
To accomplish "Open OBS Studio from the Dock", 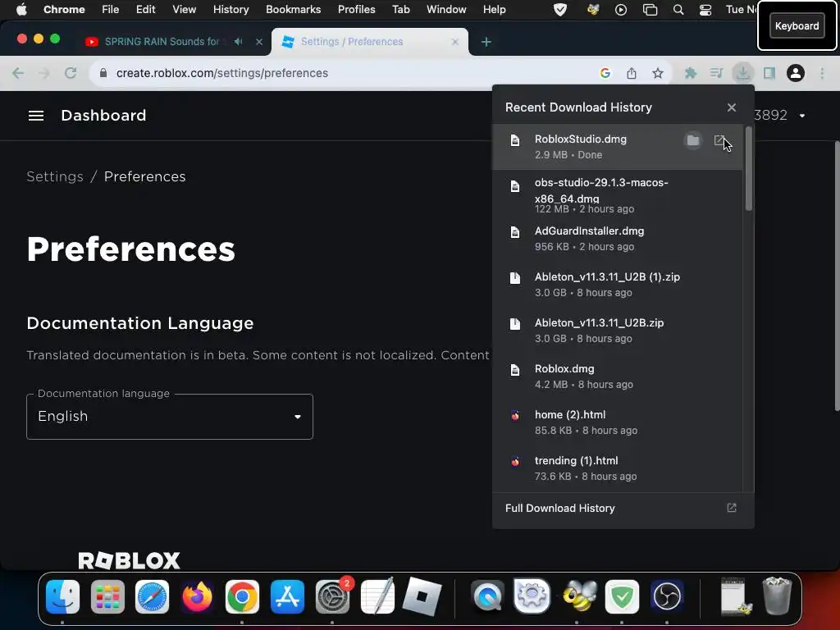I will pyautogui.click(x=666, y=596).
